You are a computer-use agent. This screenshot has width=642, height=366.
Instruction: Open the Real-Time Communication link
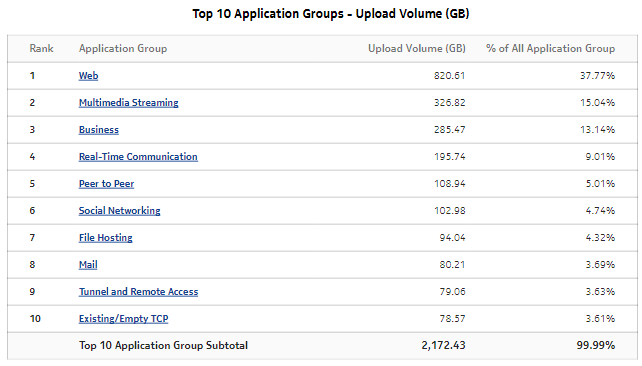[138, 157]
